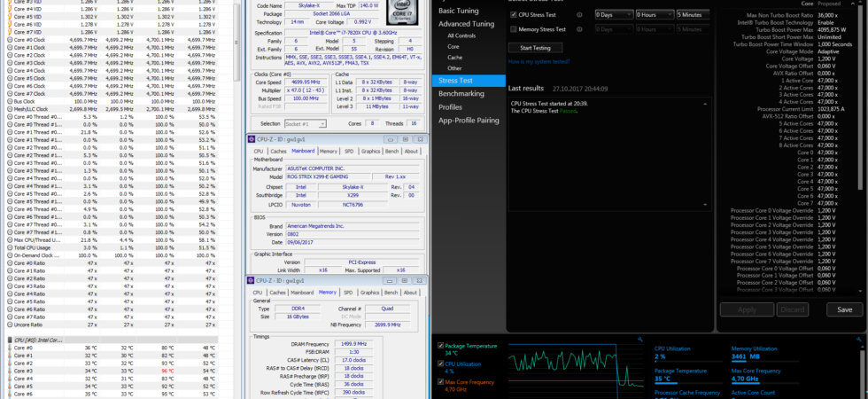Screen dimensions: 868x399
Task: Click the icon of the Total CPU Usage row
Action: pyautogui.click(x=10, y=247)
